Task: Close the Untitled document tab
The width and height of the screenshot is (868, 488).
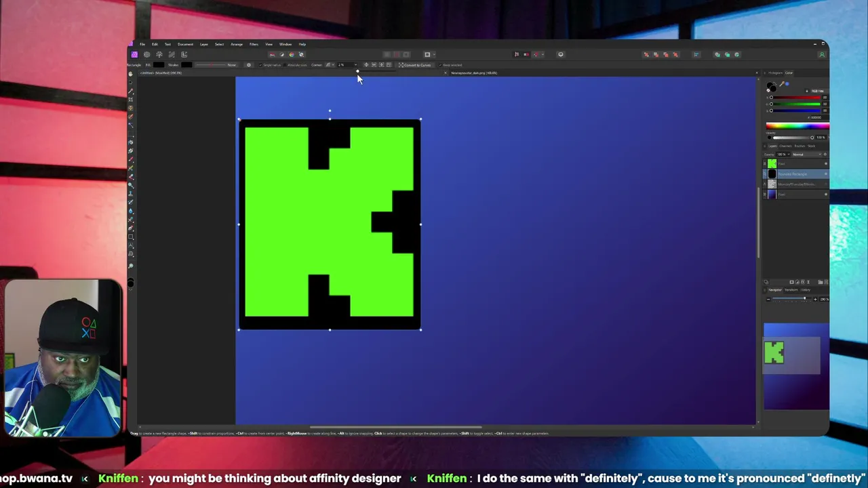Action: click(x=446, y=73)
